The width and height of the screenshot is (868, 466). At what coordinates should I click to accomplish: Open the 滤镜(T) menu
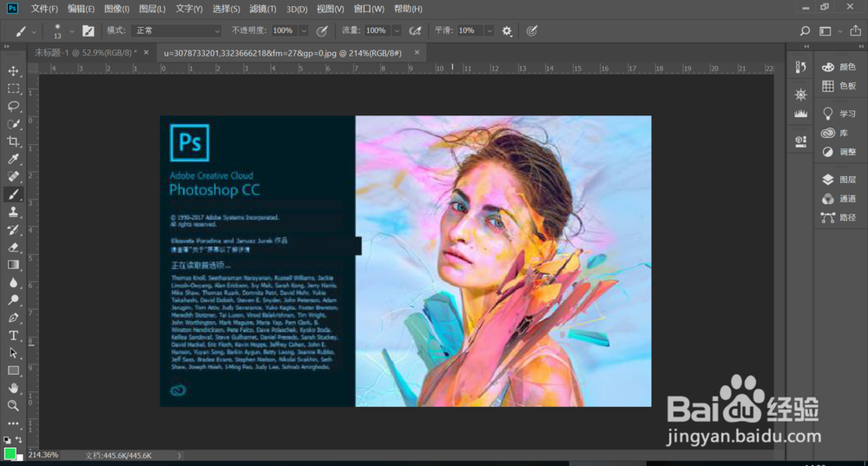pyautogui.click(x=262, y=9)
